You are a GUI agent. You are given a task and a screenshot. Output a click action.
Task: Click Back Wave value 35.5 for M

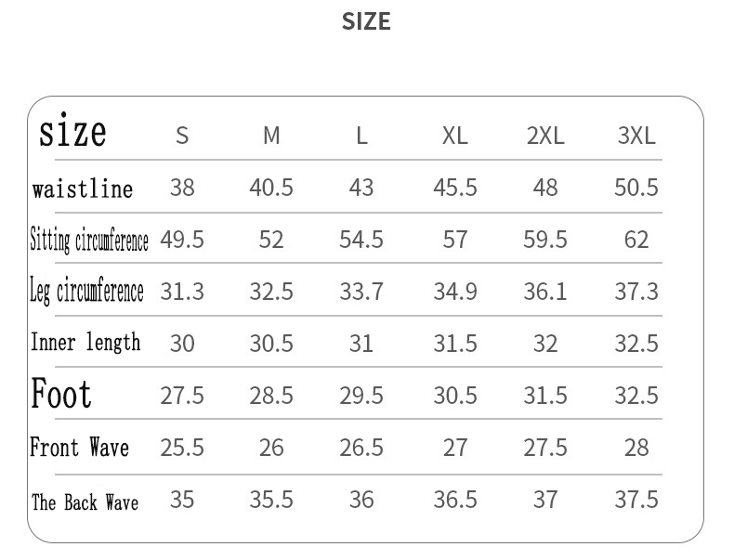(x=271, y=500)
